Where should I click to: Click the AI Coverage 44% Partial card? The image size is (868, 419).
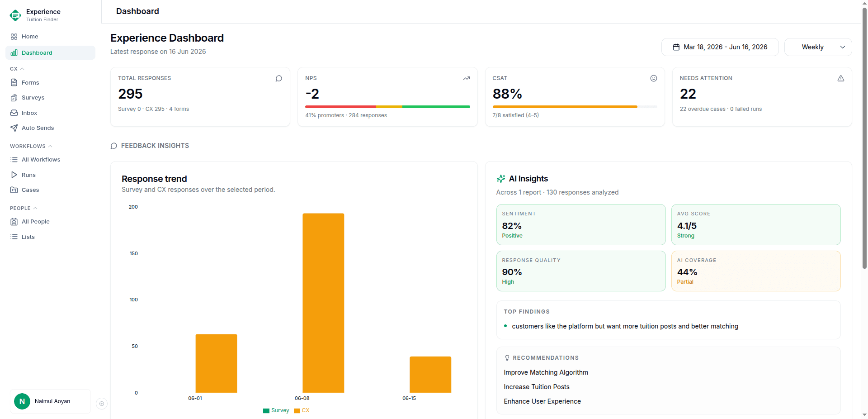[x=756, y=271]
